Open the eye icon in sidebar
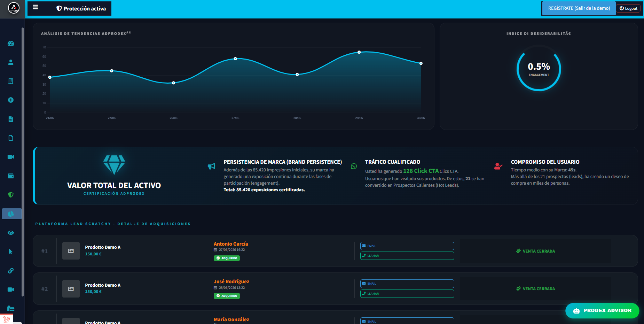The height and width of the screenshot is (324, 644). pos(11,233)
